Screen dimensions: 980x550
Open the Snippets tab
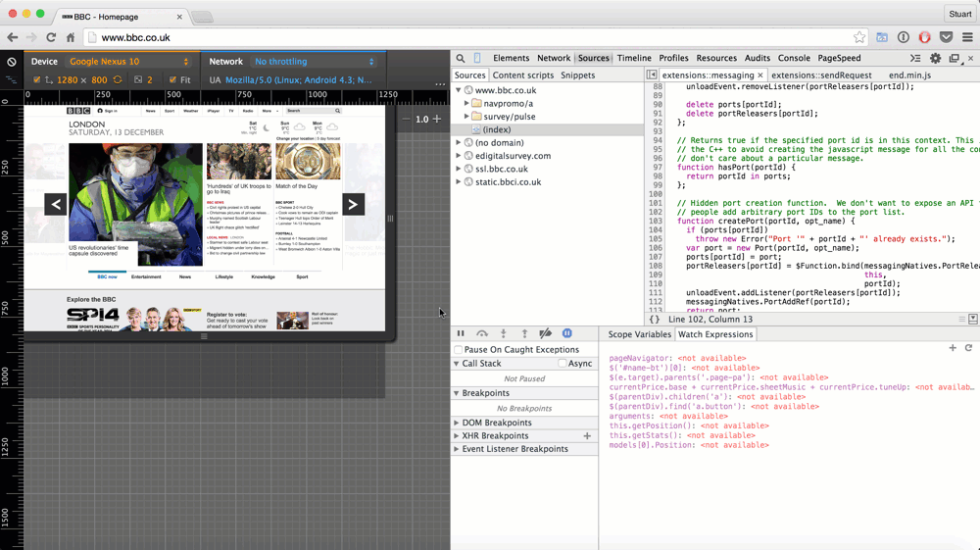(577, 75)
